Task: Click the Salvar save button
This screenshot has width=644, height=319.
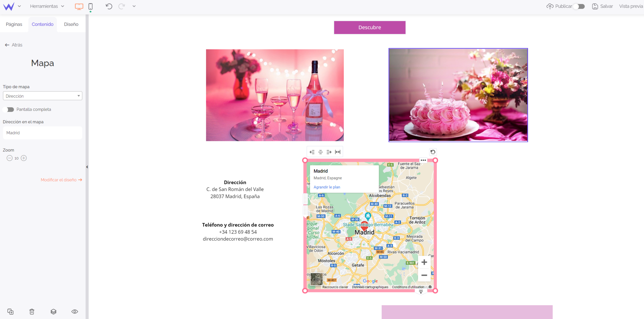Action: pos(602,6)
